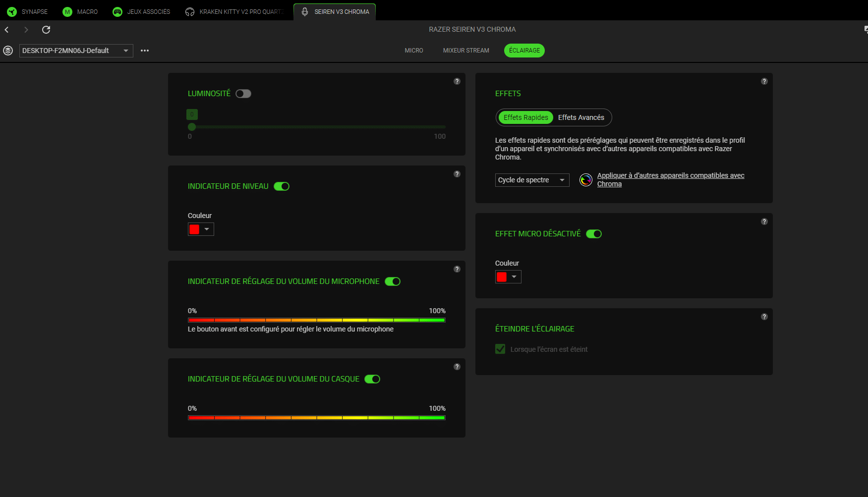Click the RAZER SEIREN V3 CHROMA title
Screen dimensions: 868x497
tap(472, 30)
